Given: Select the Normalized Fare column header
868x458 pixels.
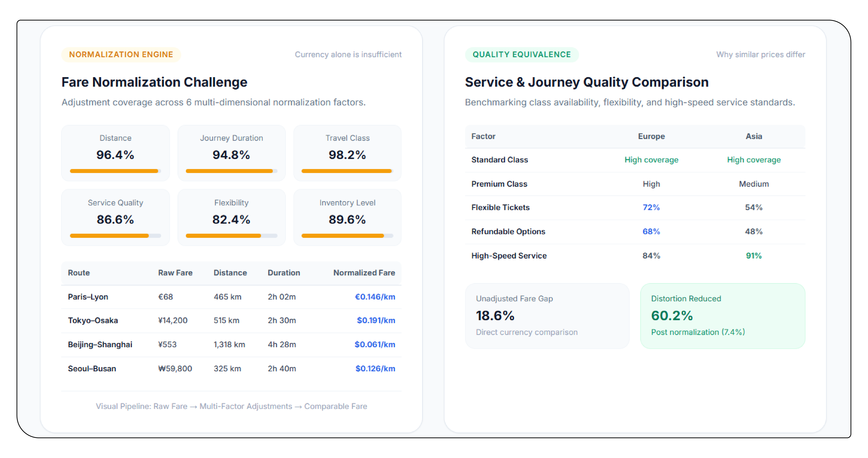Looking at the screenshot, I should coord(364,273).
